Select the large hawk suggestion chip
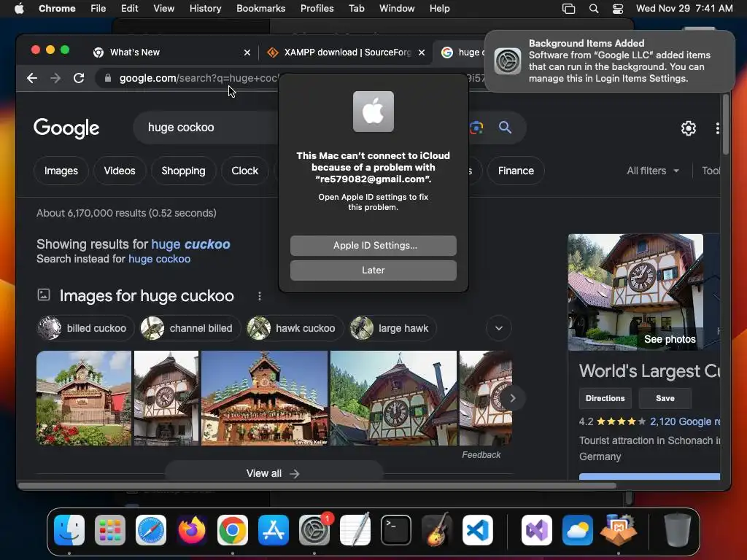The image size is (747, 560). click(392, 328)
